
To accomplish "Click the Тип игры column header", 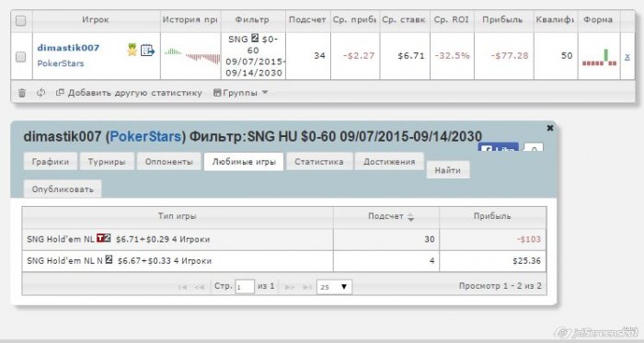I will [x=177, y=216].
